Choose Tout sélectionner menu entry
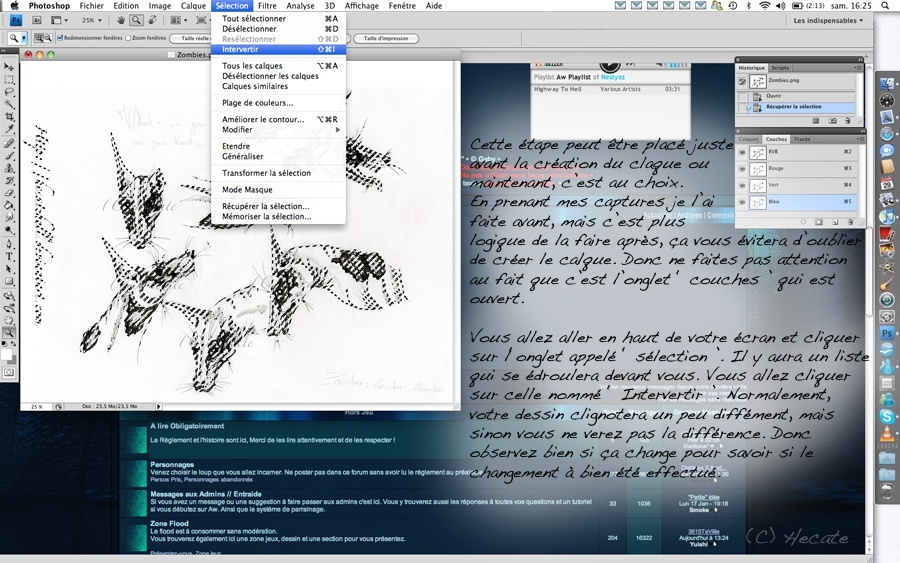The image size is (900, 563). pyautogui.click(x=278, y=18)
